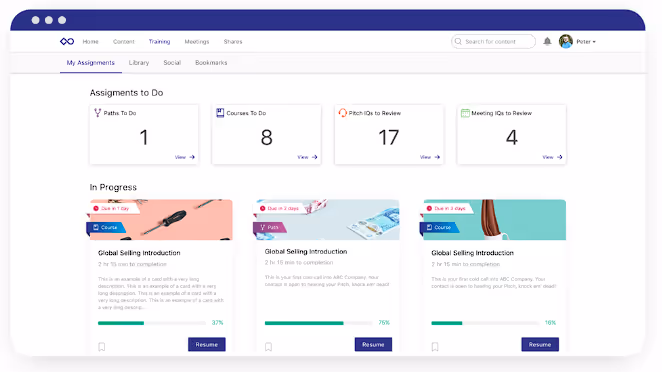
Task: Click the 75% progress bar
Action: 319,323
